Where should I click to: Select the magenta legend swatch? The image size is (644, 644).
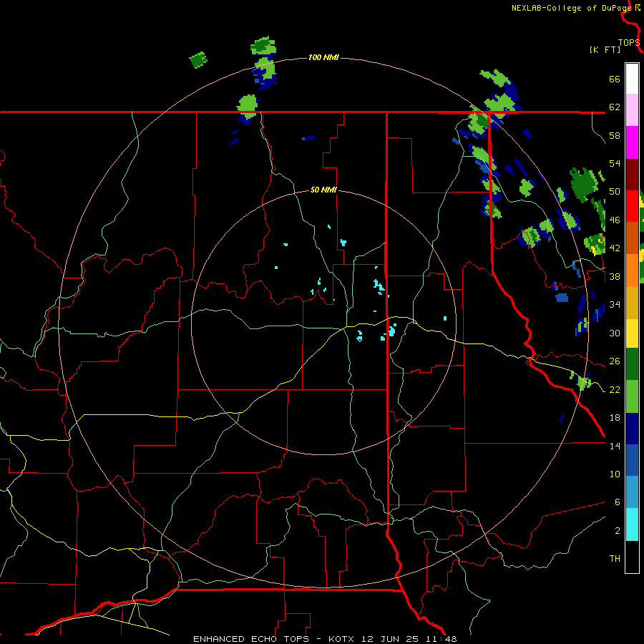point(632,142)
